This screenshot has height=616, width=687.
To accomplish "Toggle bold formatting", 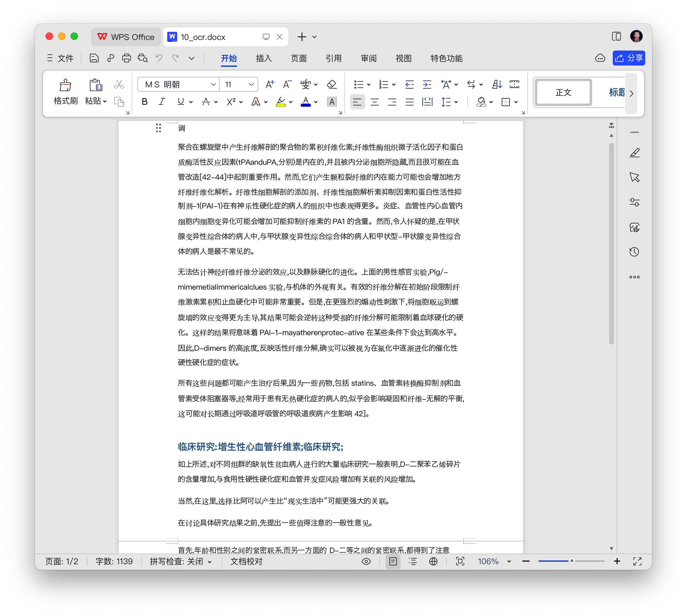I will click(x=144, y=102).
